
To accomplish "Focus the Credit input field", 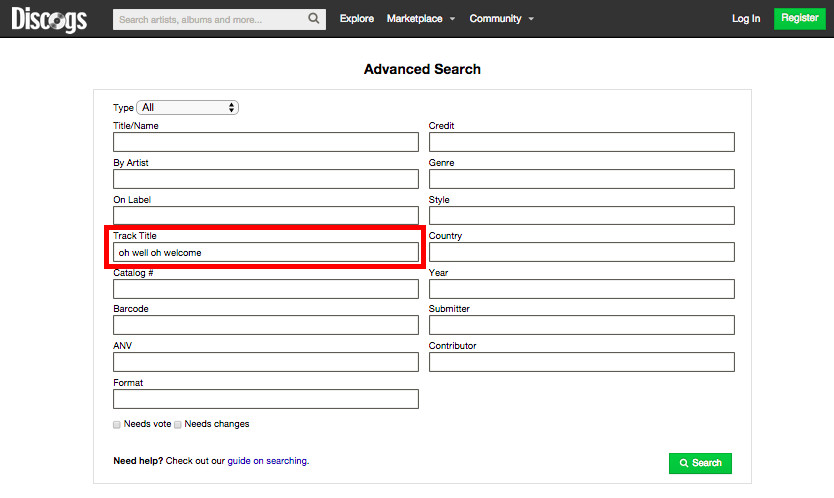I will point(581,142).
